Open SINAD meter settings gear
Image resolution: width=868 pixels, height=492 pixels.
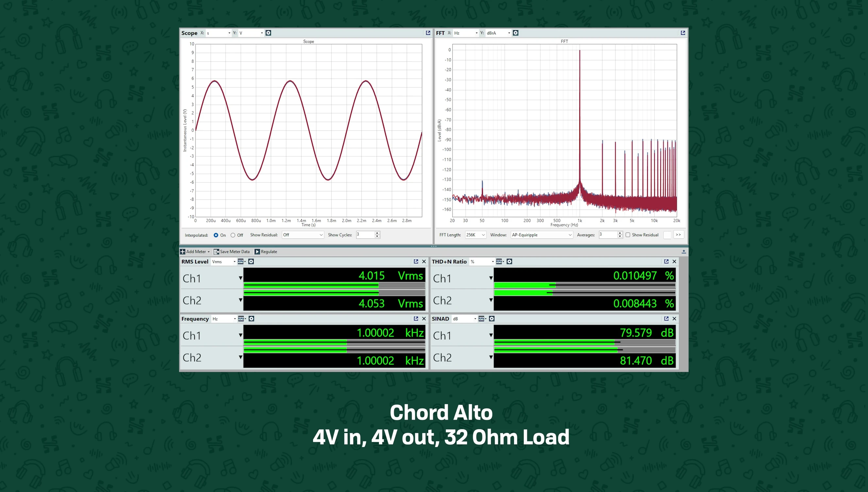point(492,319)
